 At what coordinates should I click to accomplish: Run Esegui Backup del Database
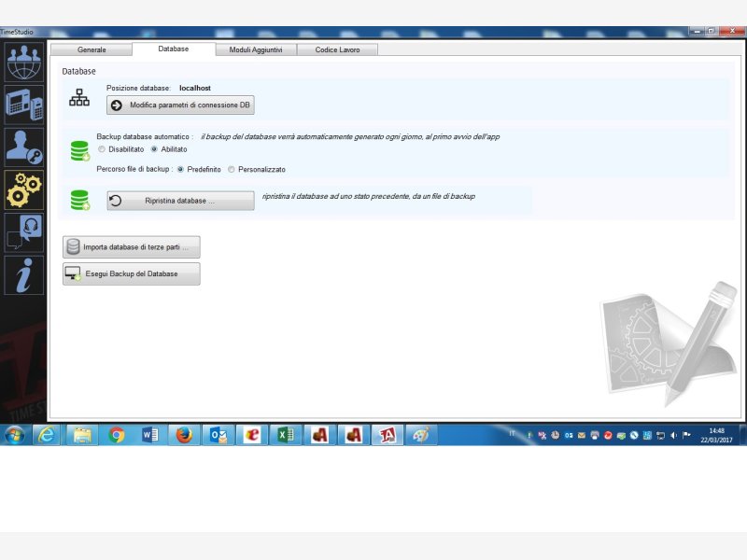pyautogui.click(x=131, y=273)
